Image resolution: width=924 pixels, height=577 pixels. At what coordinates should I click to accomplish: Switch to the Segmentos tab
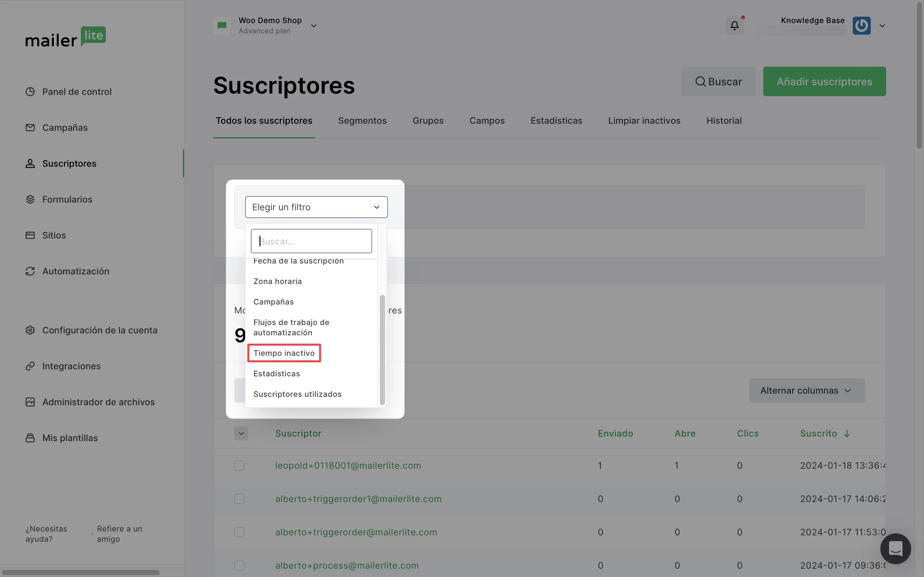point(362,121)
